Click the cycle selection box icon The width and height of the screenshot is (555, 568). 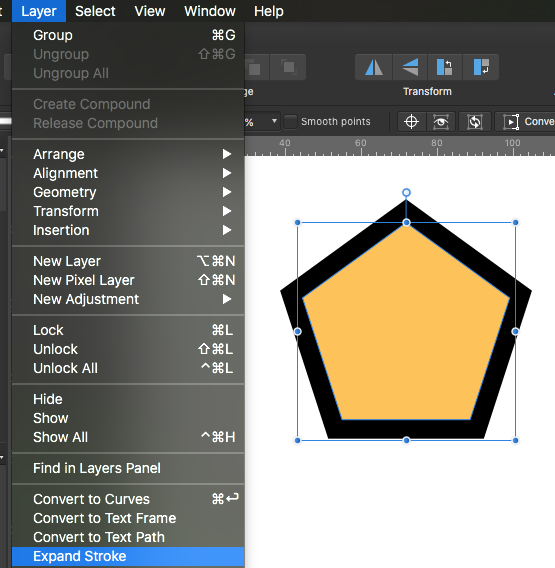click(x=475, y=122)
